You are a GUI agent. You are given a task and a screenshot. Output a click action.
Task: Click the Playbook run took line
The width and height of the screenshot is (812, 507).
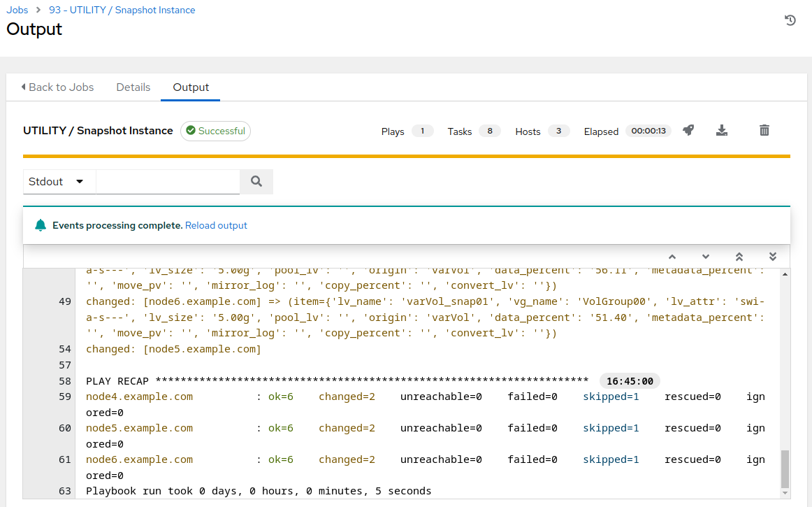tap(259, 491)
